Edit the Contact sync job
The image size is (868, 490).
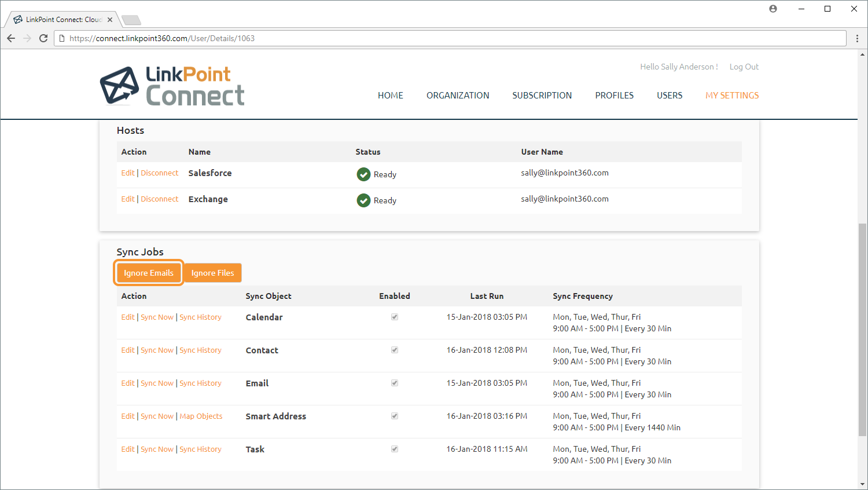click(128, 350)
